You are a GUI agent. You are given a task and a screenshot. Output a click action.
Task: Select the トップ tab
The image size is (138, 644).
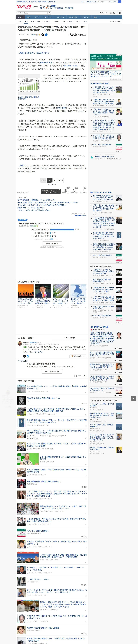(x=20, y=17)
